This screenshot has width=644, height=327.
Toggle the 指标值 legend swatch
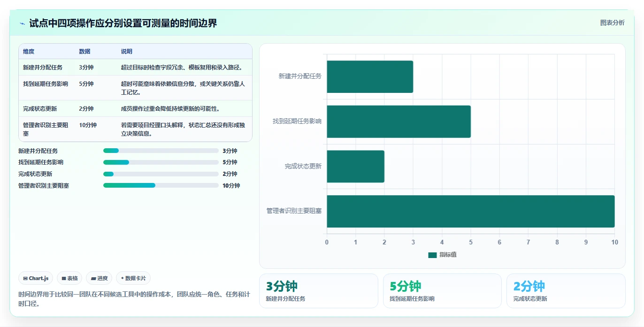(x=432, y=255)
